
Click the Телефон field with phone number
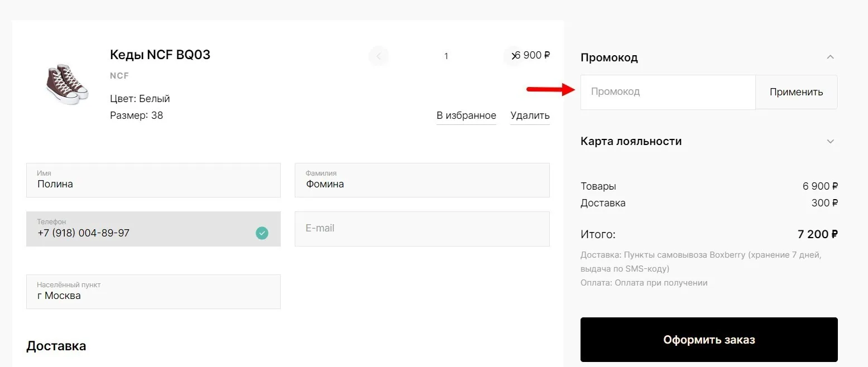[x=154, y=229]
